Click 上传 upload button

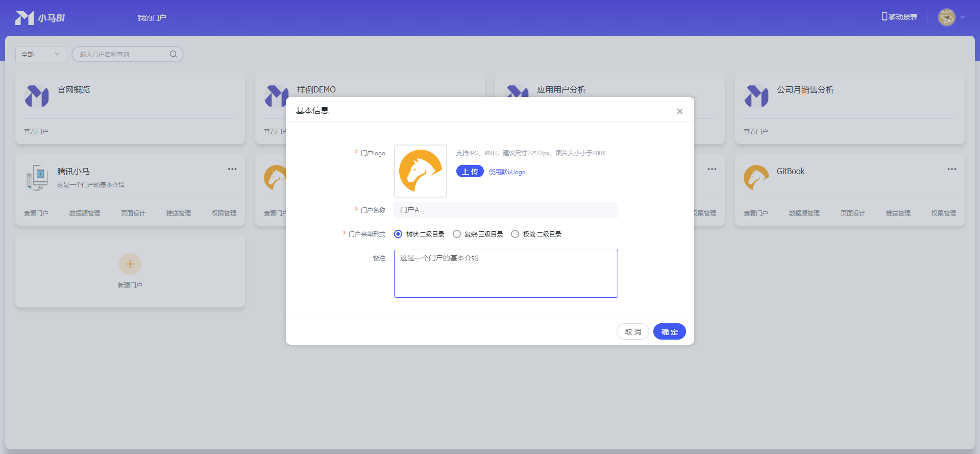click(470, 172)
